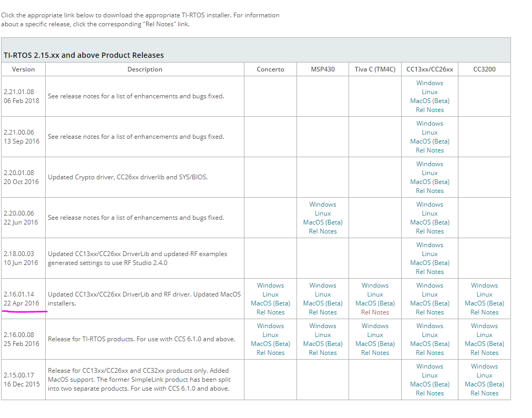Download CC13xx/CC26xx Windows installer for 2.15.00.17
This screenshot has height=418, width=532.
click(x=429, y=366)
